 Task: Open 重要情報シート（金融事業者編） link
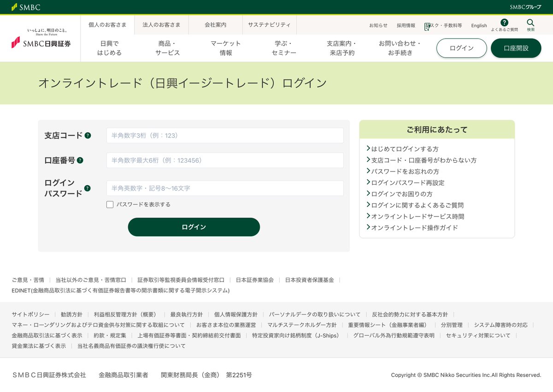point(388,325)
